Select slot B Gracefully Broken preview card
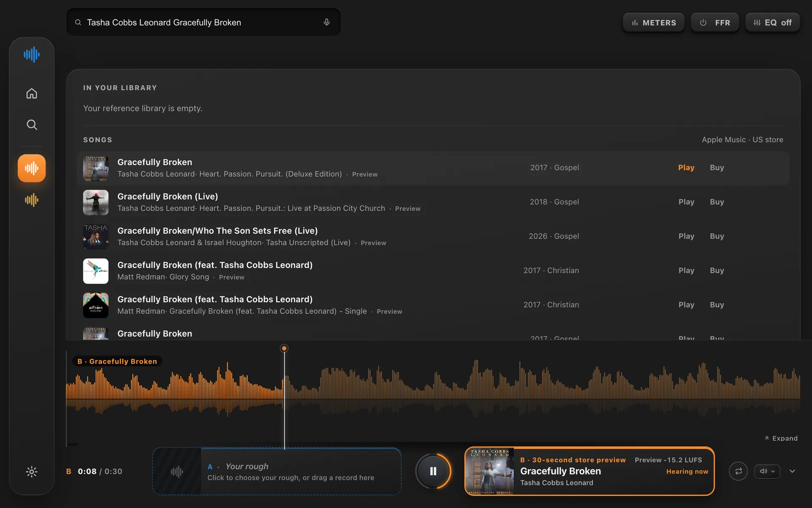The image size is (812, 508). [590, 471]
